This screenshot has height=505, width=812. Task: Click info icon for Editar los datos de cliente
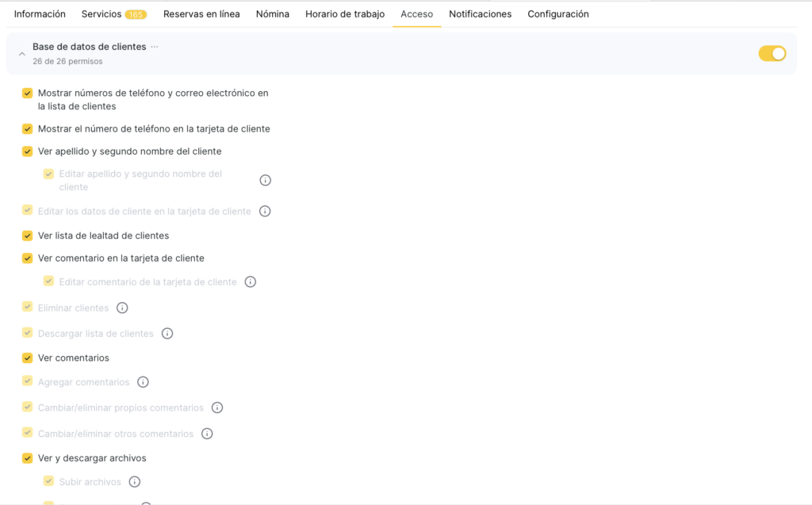point(265,212)
